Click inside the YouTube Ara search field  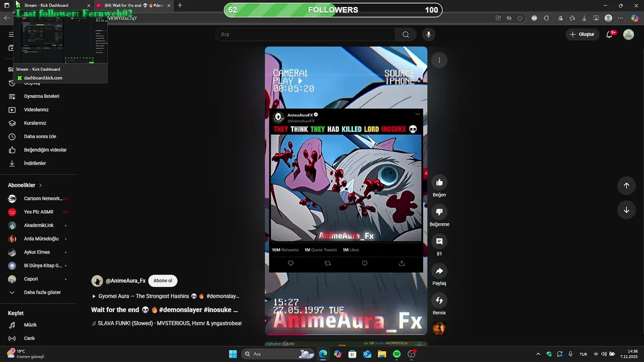(x=305, y=34)
